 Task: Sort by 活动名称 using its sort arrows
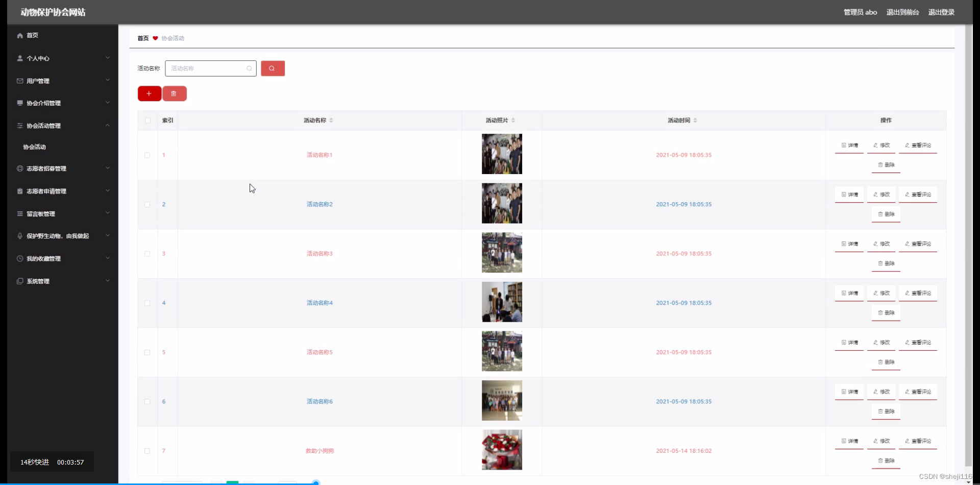click(x=331, y=120)
